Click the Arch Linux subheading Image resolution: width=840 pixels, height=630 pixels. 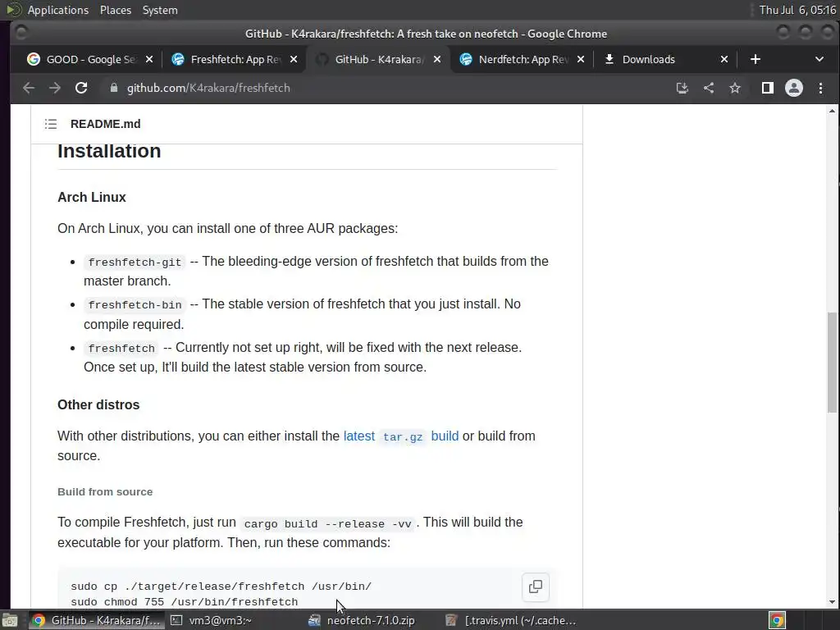(92, 197)
